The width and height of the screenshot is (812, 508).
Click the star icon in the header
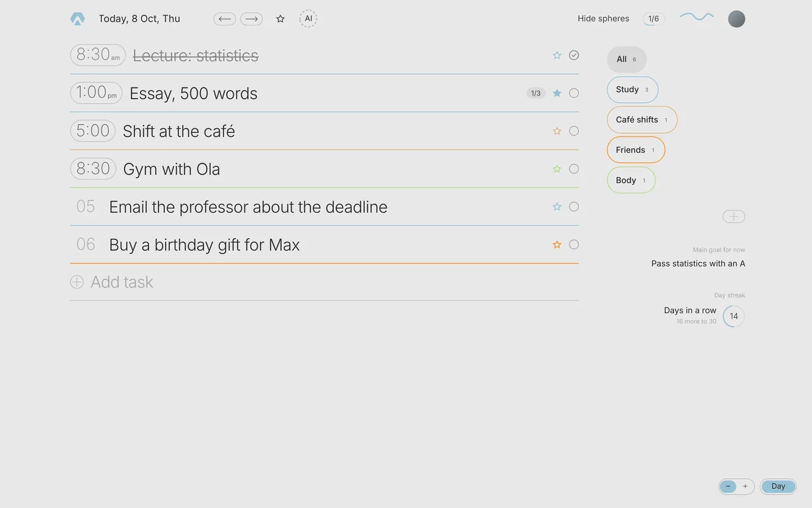tap(280, 19)
